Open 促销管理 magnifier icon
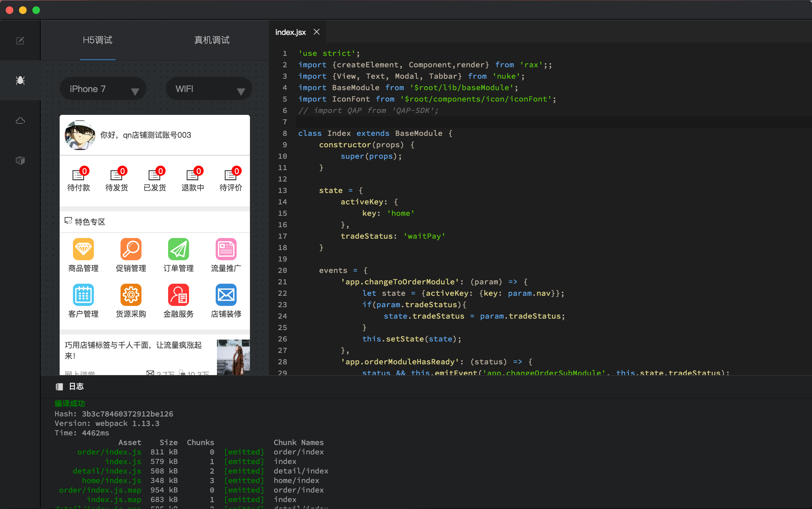Screen dimensions: 812x509 tap(131, 249)
